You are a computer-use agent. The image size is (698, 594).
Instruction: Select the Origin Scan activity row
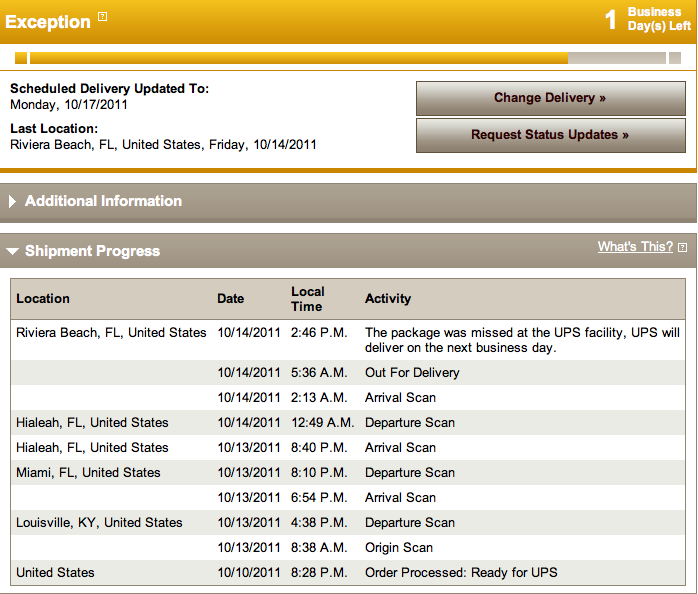(x=348, y=548)
